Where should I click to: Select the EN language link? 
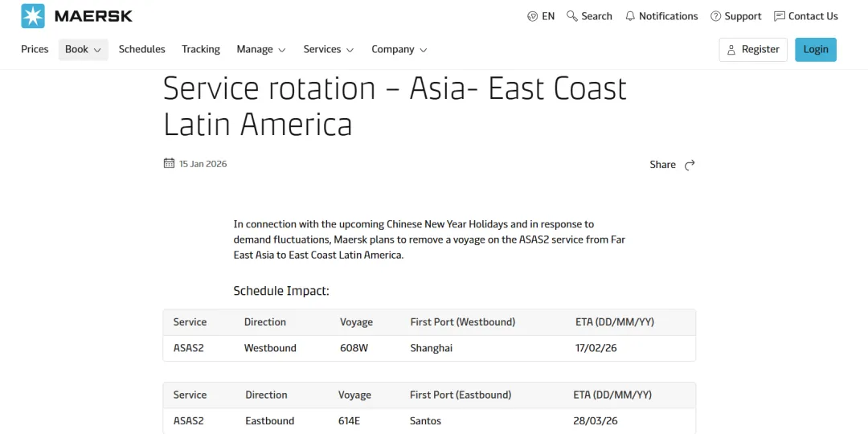[548, 16]
